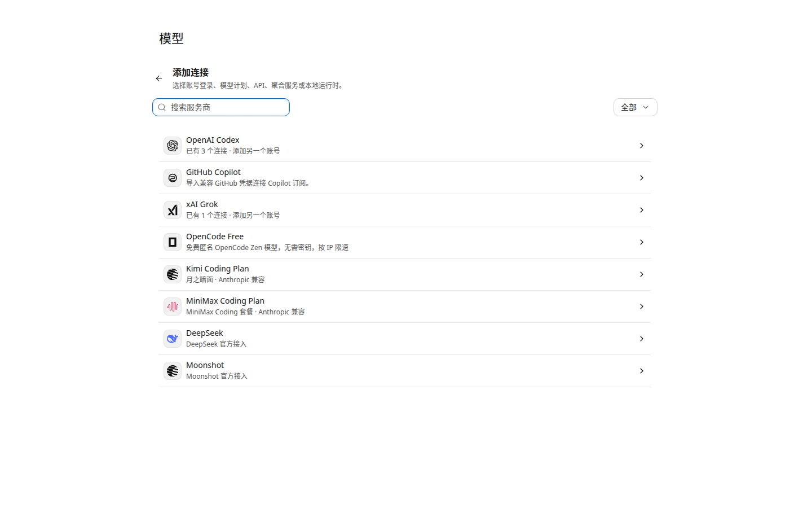The width and height of the screenshot is (812, 508).
Task: Click the 选择账号登录 description line
Action: click(x=259, y=85)
